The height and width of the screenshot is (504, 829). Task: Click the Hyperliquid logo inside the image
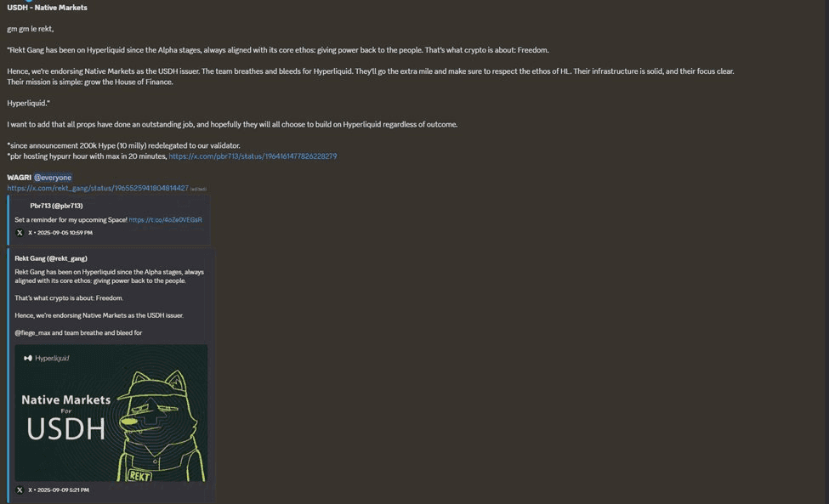[47, 358]
